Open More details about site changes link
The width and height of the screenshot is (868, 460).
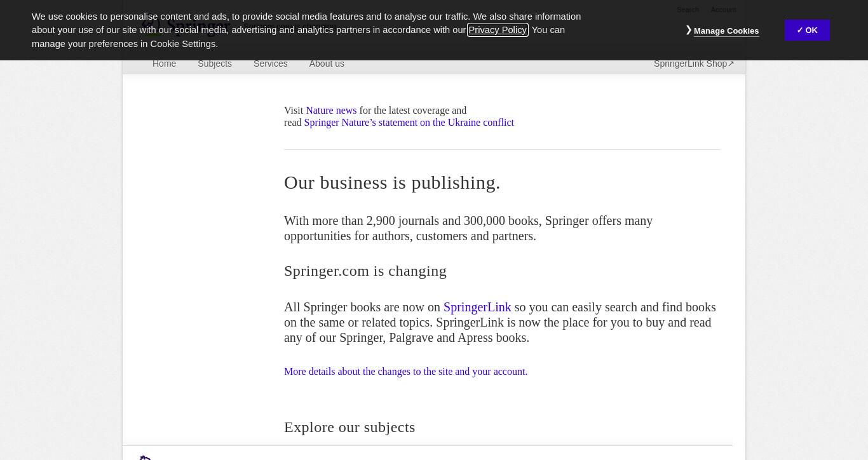(405, 372)
